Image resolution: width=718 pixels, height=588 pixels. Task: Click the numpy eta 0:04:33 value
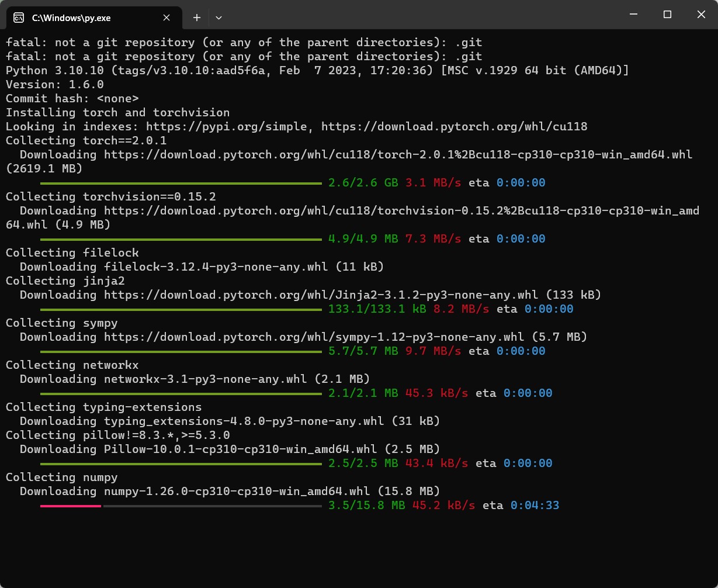[x=535, y=506]
